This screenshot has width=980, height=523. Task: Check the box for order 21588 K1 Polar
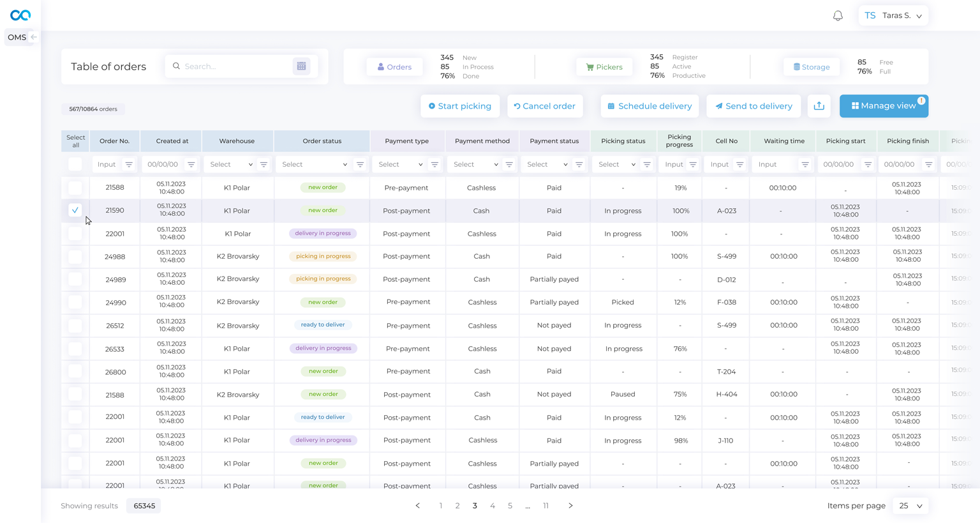coord(75,188)
